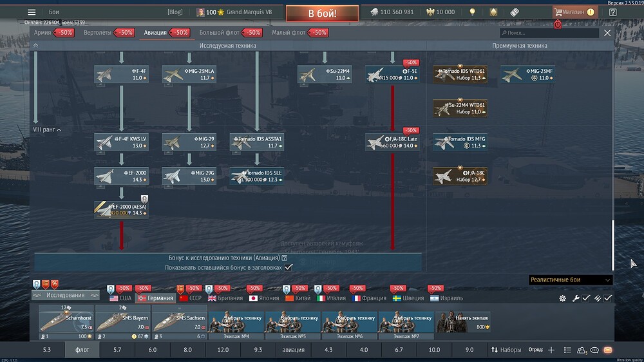Open the help question mark icon

[612, 12]
